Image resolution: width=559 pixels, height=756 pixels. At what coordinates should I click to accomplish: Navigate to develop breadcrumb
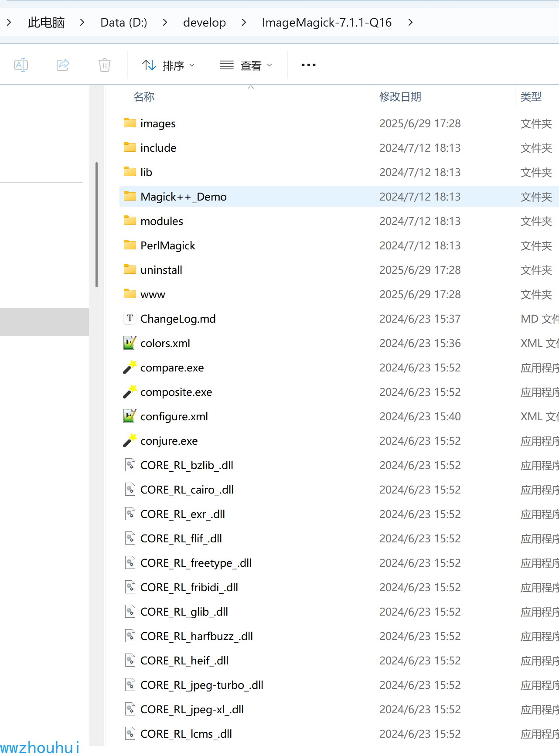[205, 22]
